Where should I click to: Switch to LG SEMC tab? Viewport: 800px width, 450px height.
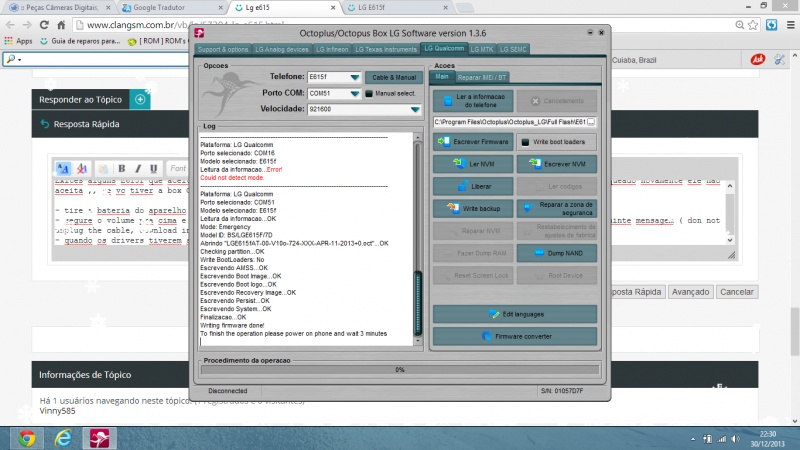click(513, 49)
